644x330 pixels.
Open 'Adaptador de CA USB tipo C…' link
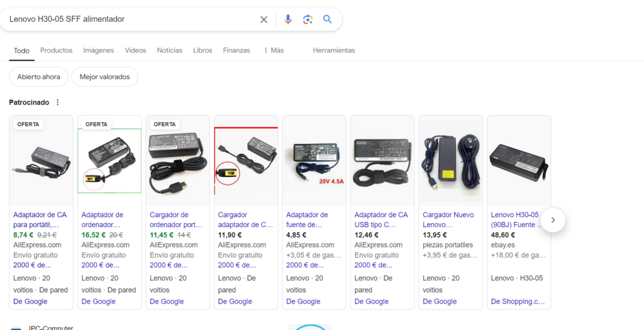[x=381, y=219]
